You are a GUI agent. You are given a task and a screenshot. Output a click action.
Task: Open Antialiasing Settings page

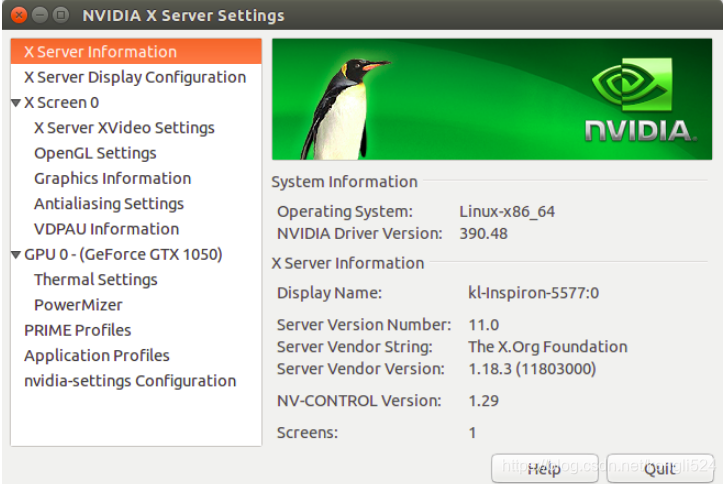pyautogui.click(x=109, y=203)
